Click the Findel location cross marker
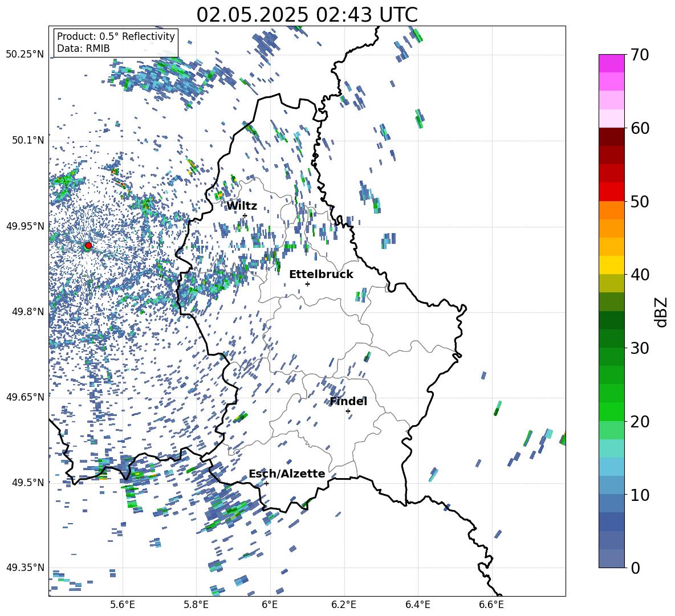Image resolution: width=675 pixels, height=616 pixels. [348, 411]
